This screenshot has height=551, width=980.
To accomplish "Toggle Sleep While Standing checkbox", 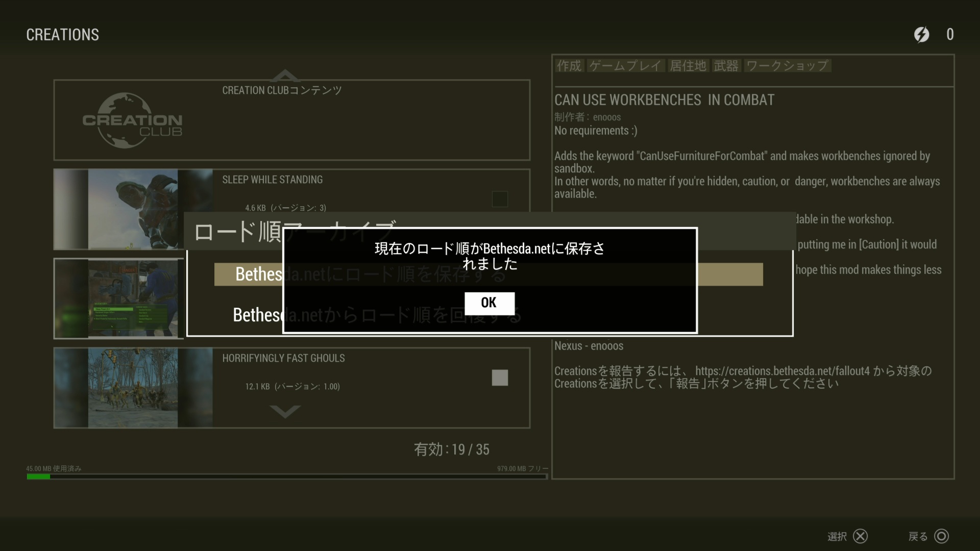I will pyautogui.click(x=500, y=199).
